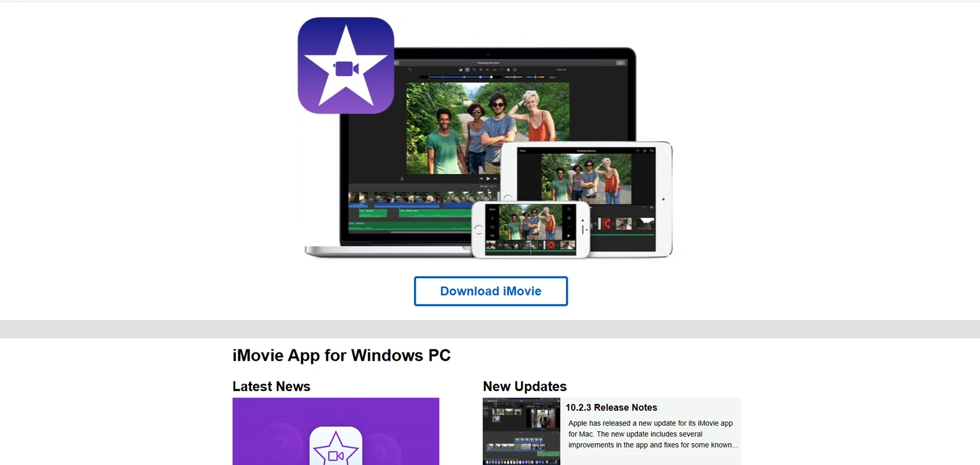Select the Volume speaker icon
Screen dimensions: 980x465
[487, 69]
